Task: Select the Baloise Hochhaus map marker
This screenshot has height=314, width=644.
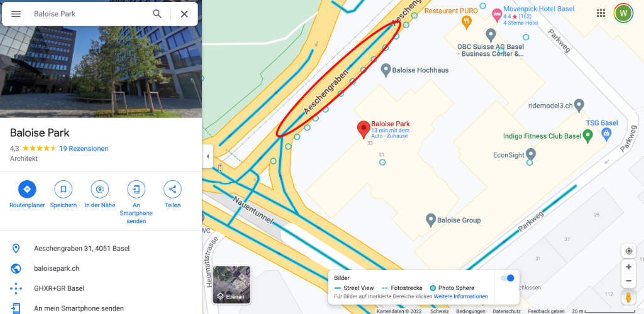Action: tap(386, 70)
